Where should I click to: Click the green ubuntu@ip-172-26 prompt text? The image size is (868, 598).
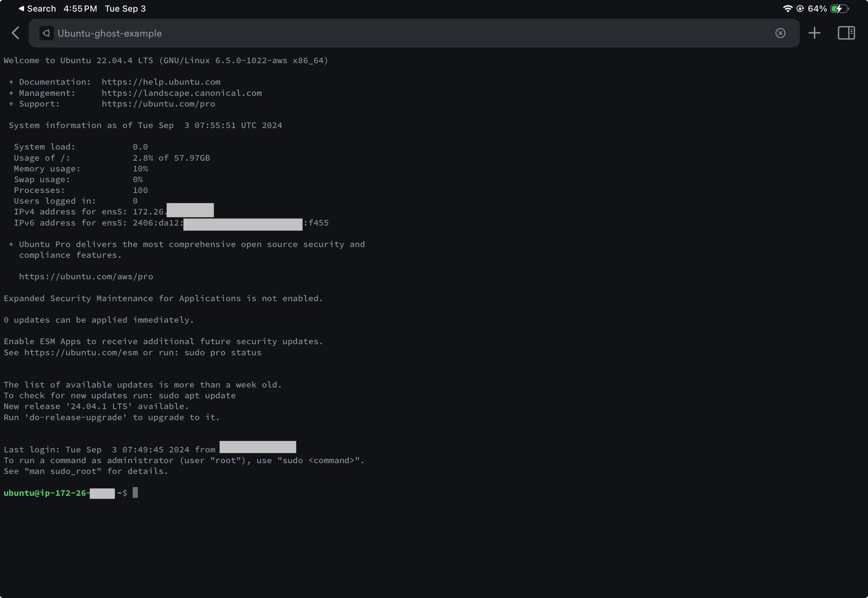pos(46,493)
